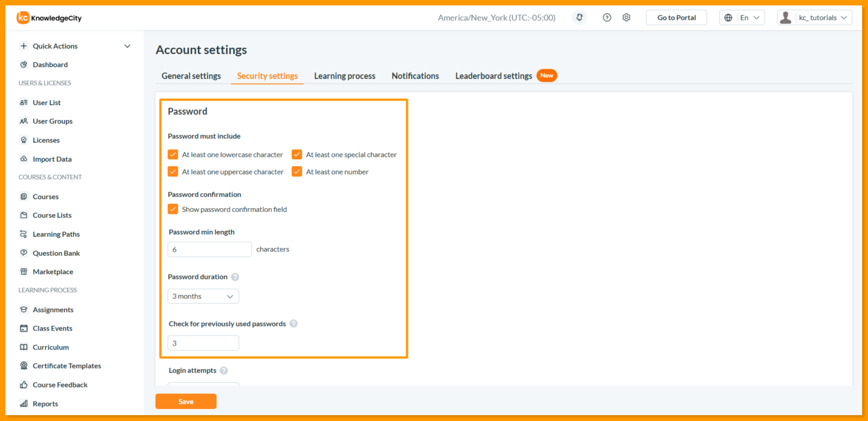This screenshot has height=421, width=868.
Task: Switch to Leaderboard settings tab
Action: coord(494,76)
